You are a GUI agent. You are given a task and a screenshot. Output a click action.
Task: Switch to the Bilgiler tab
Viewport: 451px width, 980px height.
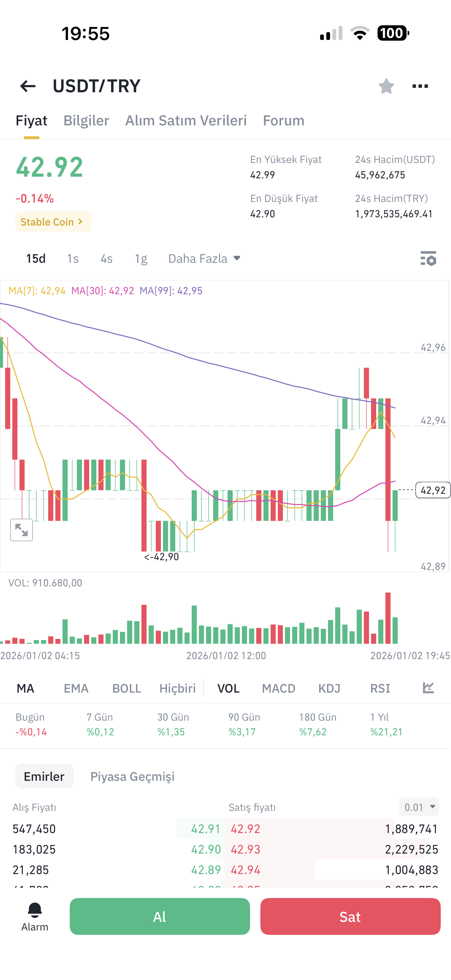[86, 121]
